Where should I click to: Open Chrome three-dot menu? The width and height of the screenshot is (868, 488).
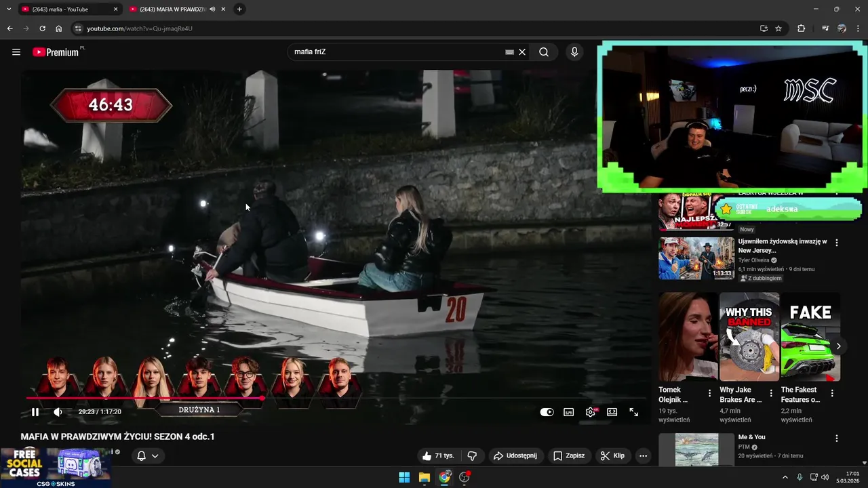[x=859, y=28]
